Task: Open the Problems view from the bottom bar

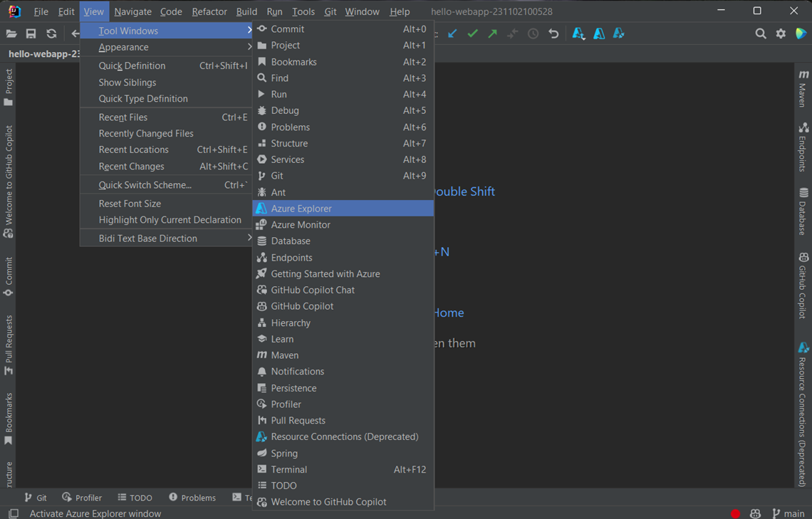Action: coord(192,497)
